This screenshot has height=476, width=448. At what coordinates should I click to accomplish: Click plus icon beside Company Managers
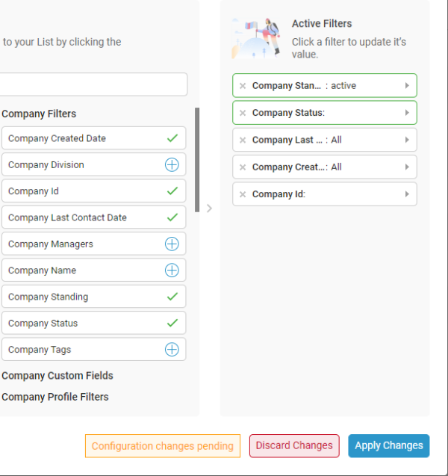coord(172,244)
